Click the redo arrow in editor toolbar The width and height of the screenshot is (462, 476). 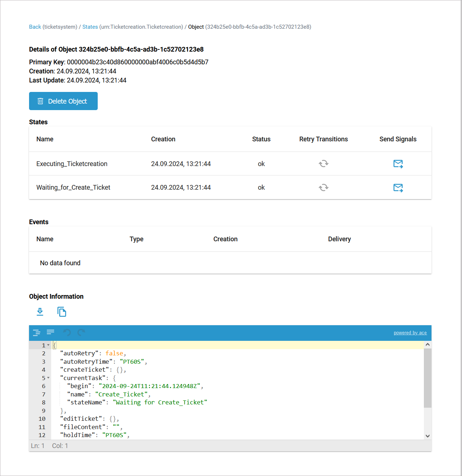click(x=81, y=332)
